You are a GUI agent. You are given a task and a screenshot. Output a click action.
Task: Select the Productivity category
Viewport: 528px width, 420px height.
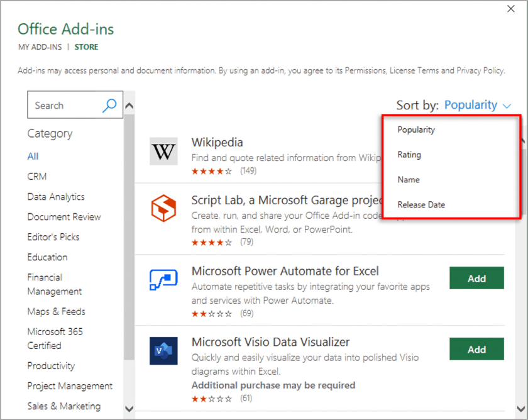coord(51,366)
